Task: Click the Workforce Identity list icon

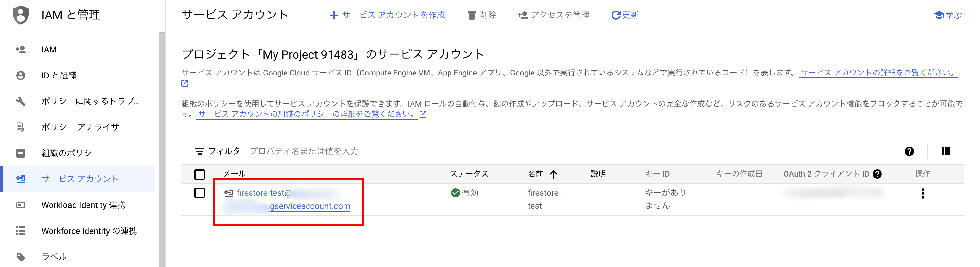Action: tap(20, 231)
